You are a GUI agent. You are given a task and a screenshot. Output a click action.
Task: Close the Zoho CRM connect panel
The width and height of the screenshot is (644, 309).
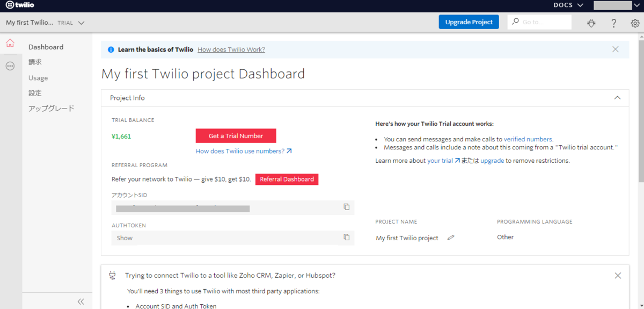pyautogui.click(x=618, y=275)
